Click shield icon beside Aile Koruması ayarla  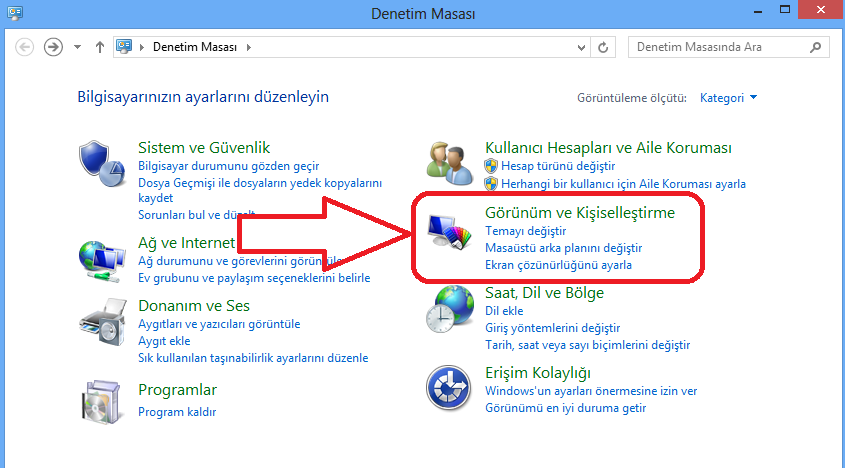491,184
